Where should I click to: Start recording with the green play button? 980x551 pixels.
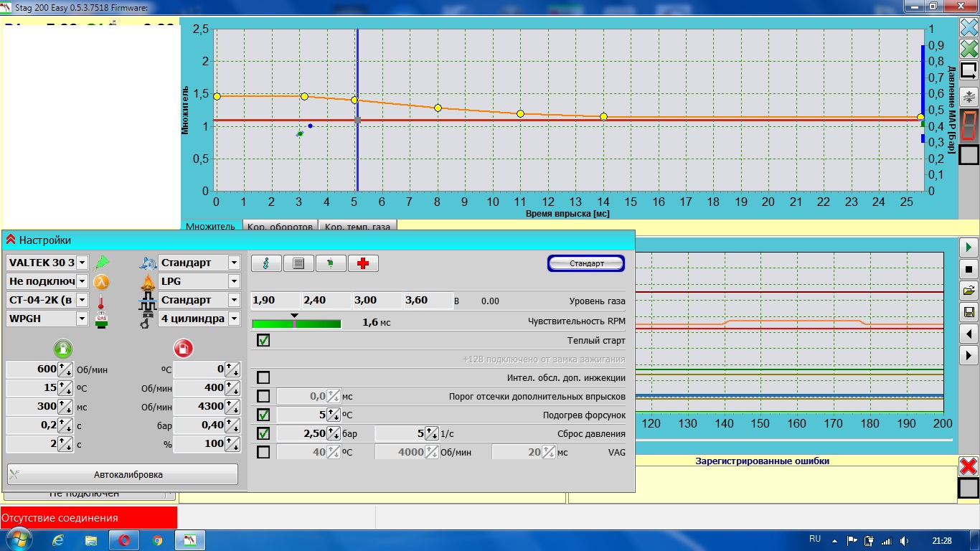click(x=969, y=248)
